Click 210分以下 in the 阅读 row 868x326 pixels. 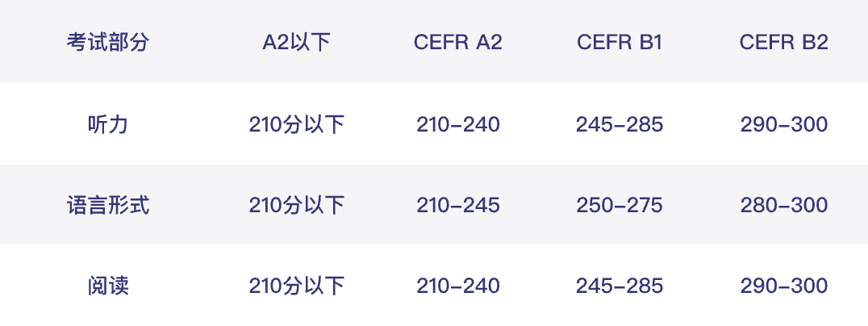tap(297, 286)
